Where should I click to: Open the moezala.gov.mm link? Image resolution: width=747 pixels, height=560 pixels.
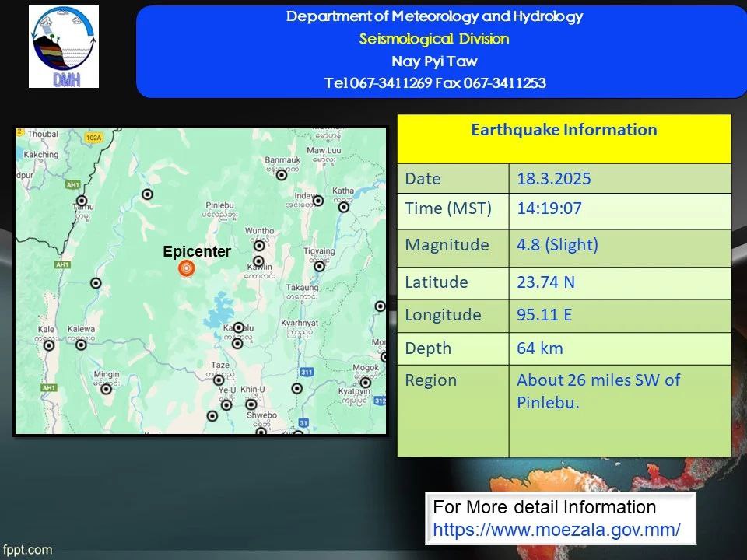[x=556, y=530]
